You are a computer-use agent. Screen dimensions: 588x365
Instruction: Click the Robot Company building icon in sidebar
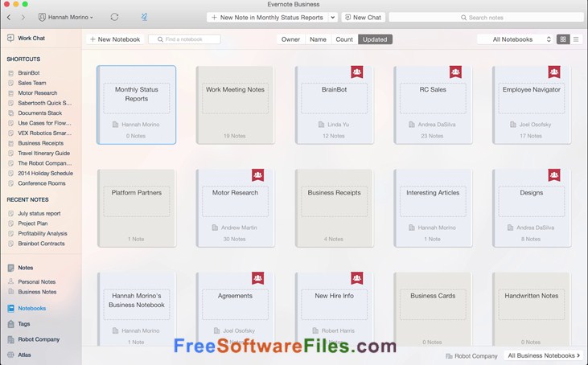11,339
